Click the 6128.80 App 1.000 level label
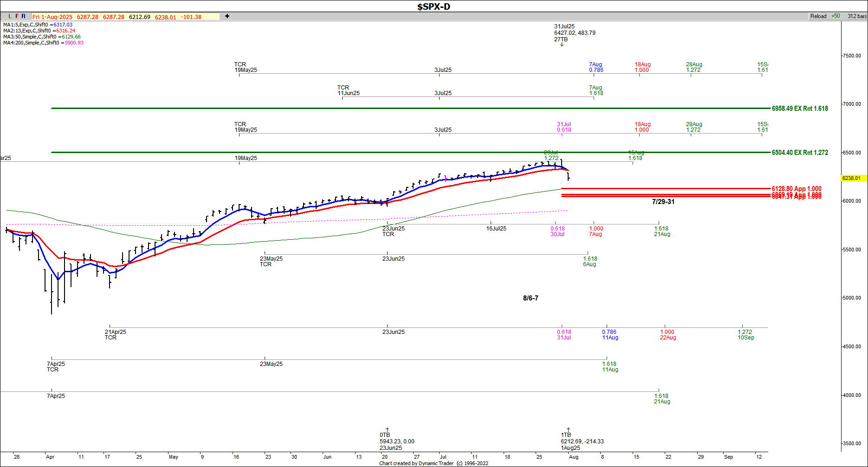 (796, 188)
